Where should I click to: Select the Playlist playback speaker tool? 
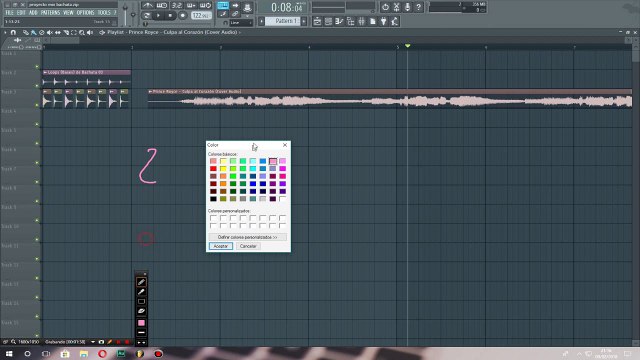tap(90, 32)
